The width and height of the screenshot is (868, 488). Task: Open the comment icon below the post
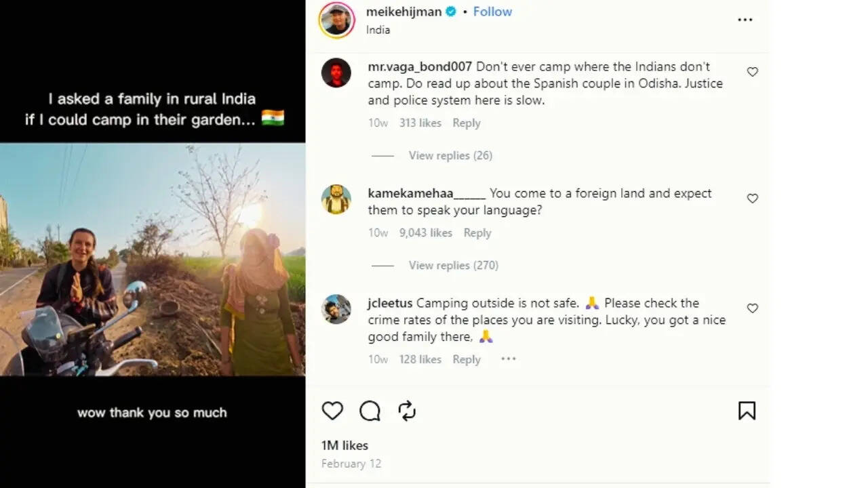pos(370,411)
